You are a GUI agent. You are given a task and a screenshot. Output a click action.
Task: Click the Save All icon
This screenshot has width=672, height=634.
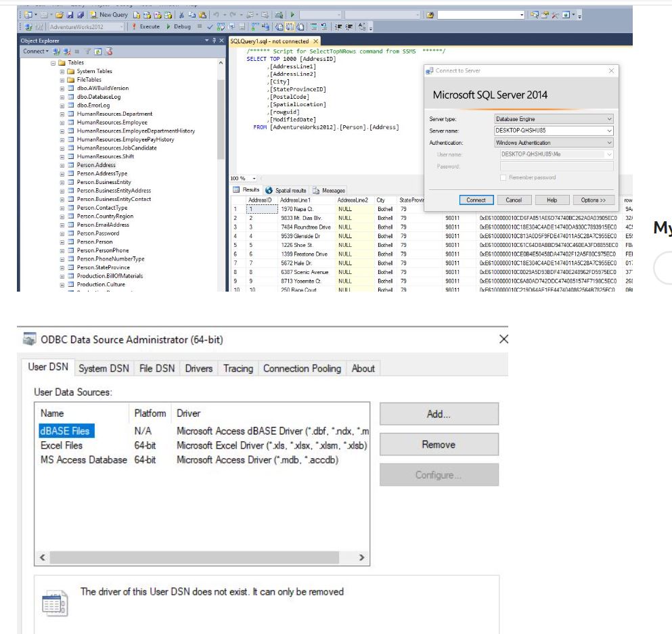80,15
